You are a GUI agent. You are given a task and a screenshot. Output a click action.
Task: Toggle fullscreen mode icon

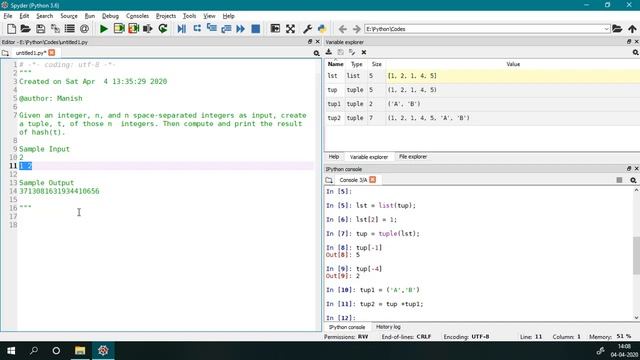click(x=290, y=29)
